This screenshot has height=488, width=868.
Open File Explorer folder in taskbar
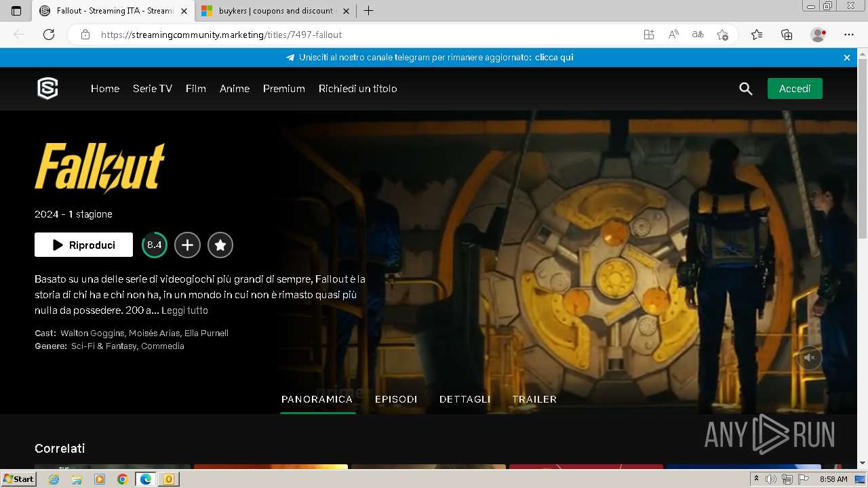point(77,479)
